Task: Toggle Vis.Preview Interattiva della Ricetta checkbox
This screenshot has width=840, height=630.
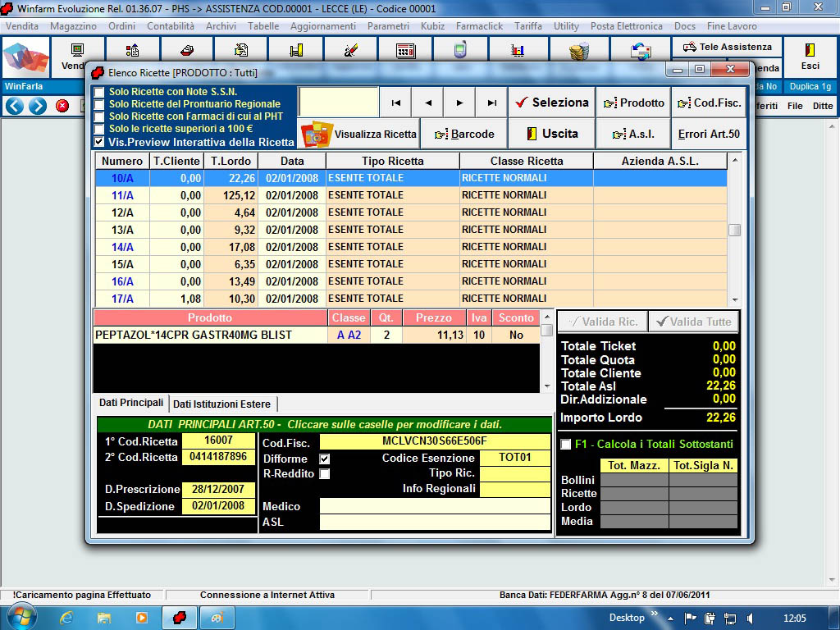Action: (99, 142)
